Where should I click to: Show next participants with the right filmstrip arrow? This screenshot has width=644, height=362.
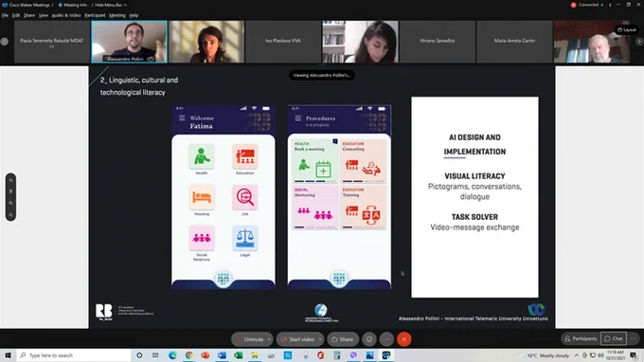coord(639,42)
